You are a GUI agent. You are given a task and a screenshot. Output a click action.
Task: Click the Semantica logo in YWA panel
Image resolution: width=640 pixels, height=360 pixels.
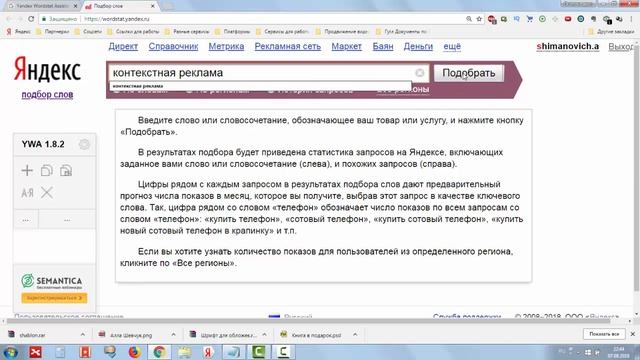51,281
